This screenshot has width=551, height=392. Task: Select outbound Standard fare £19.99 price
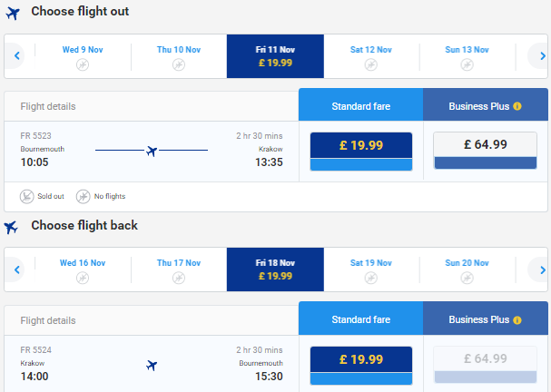[x=361, y=152]
